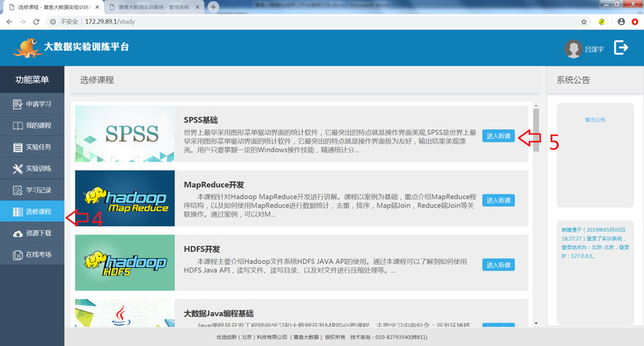Click the logout icon in header
Screen dimensions: 644x346
pyautogui.click(x=621, y=47)
